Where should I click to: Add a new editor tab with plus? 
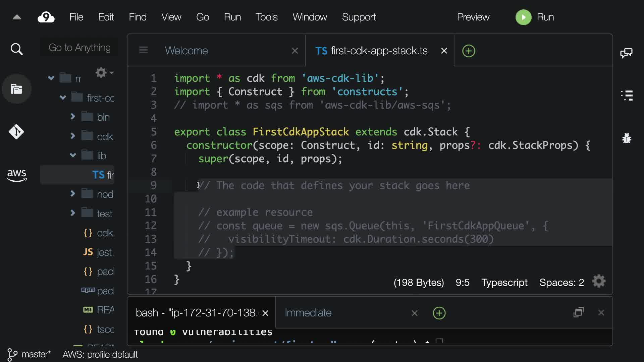469,51
